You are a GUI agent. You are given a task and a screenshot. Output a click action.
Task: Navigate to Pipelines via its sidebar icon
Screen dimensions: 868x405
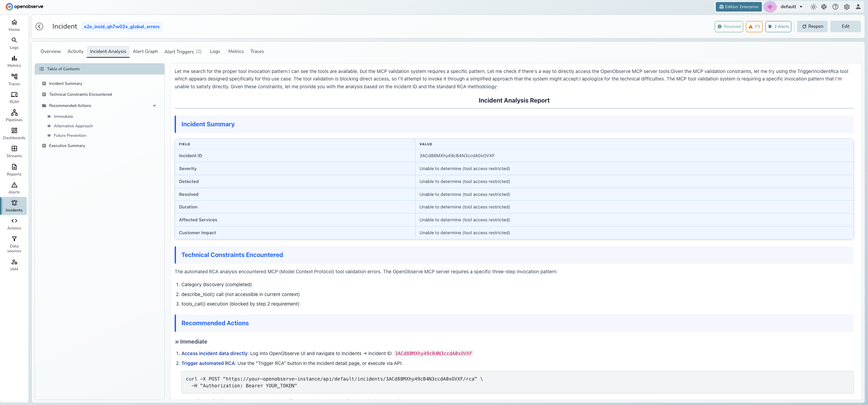tap(14, 115)
